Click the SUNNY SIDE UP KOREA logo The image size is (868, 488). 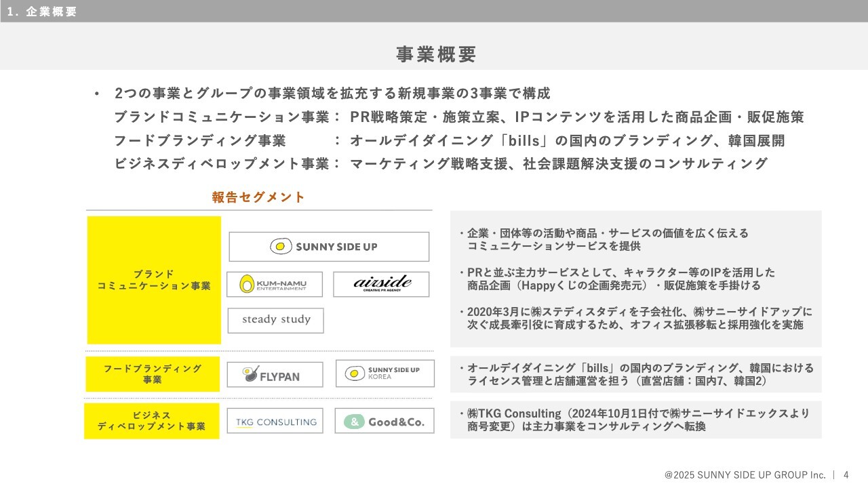(x=385, y=373)
